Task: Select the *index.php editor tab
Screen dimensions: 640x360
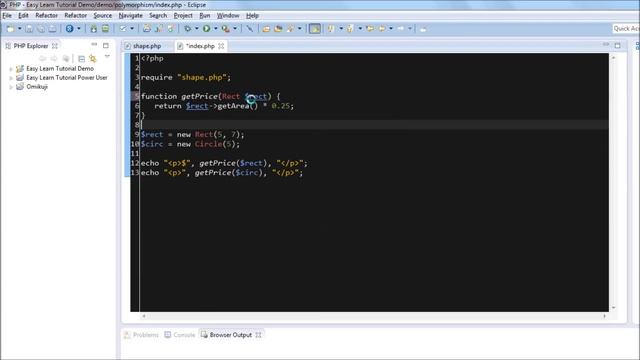Action: 200,46
